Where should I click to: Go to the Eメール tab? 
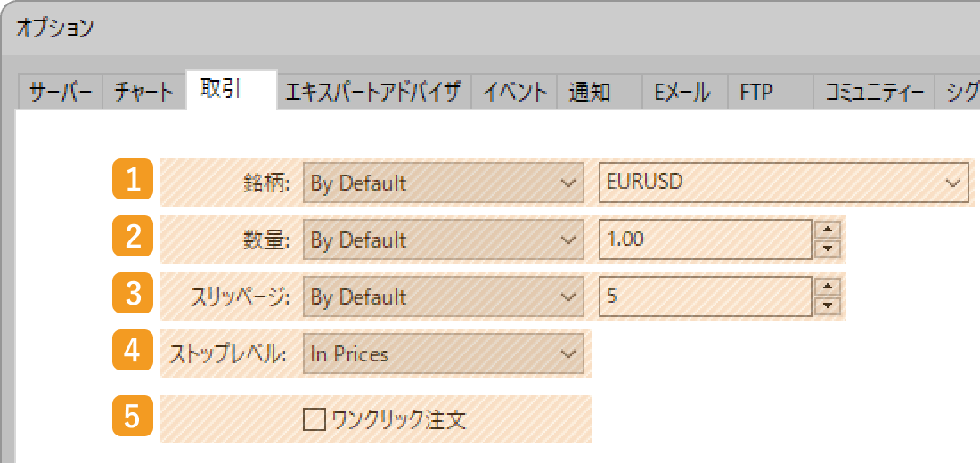tap(685, 93)
